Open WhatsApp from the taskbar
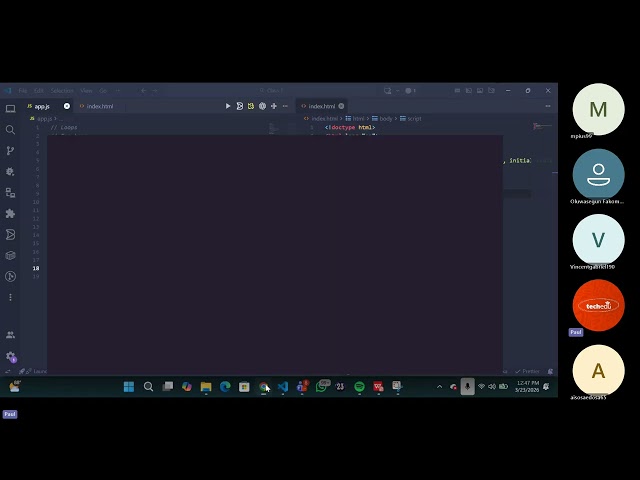Viewport: 640px width, 480px height. 321,387
